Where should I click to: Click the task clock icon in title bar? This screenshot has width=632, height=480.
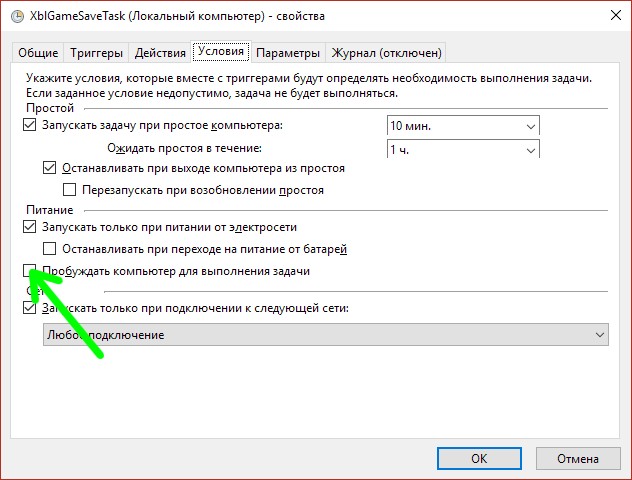15,16
